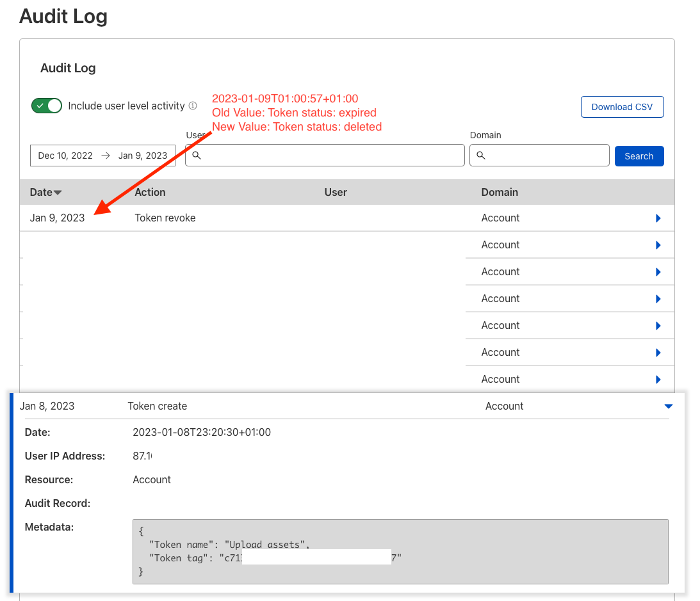Collapse the Token create row arrow
The image size is (700, 601).
tap(669, 406)
